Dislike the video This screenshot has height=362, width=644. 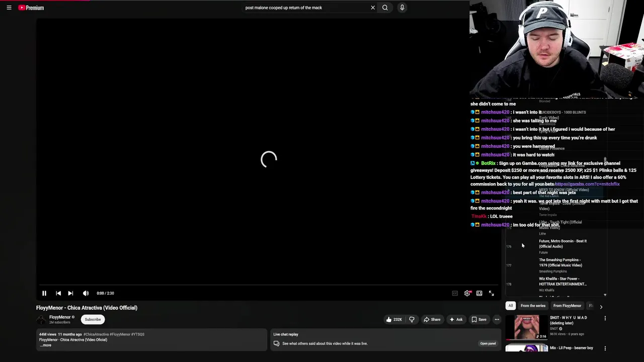412,319
